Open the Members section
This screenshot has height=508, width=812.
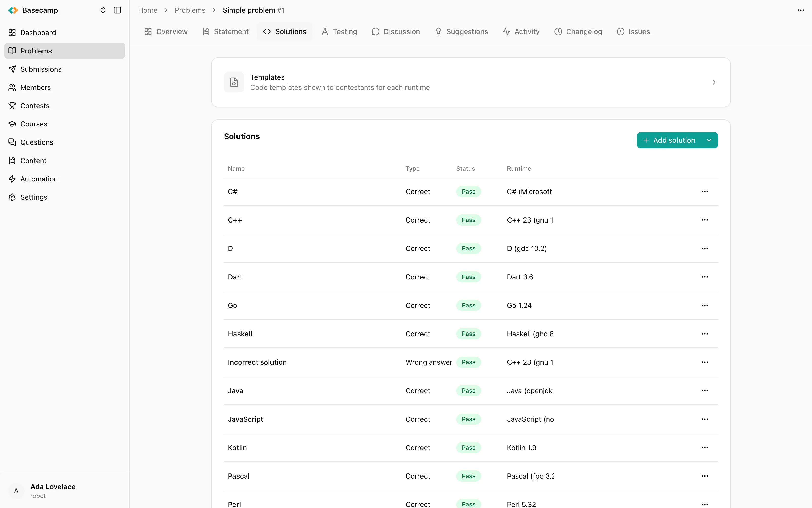pos(65,87)
